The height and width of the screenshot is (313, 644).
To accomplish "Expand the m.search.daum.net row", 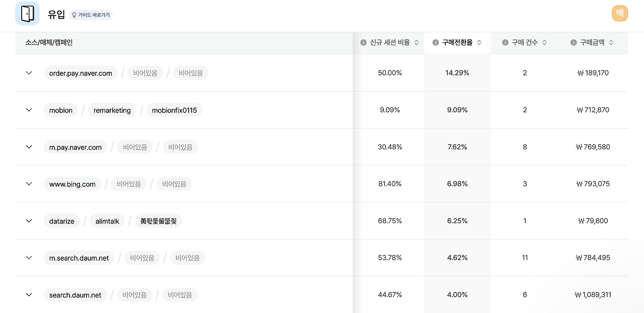I will (x=29, y=258).
